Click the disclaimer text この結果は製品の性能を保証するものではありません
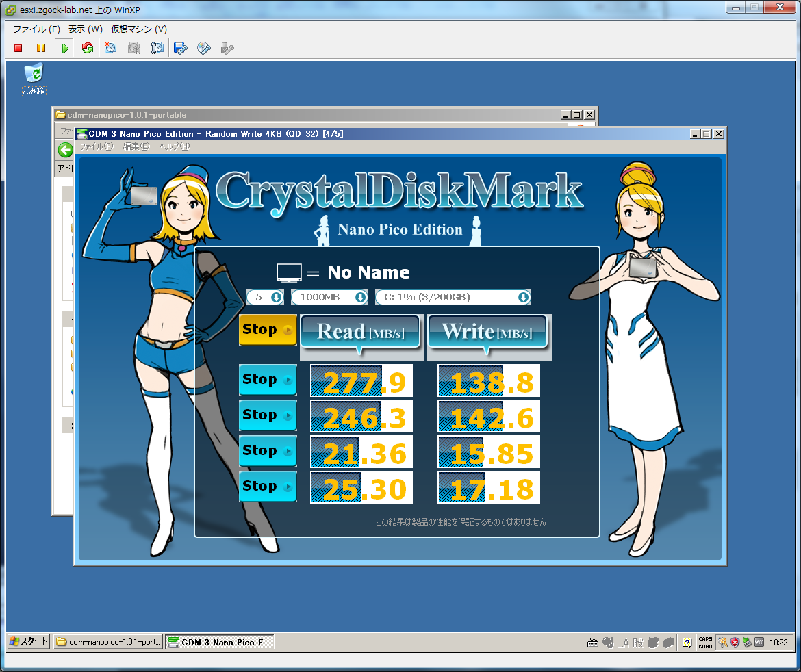Viewport: 801px width, 672px height. tap(461, 522)
